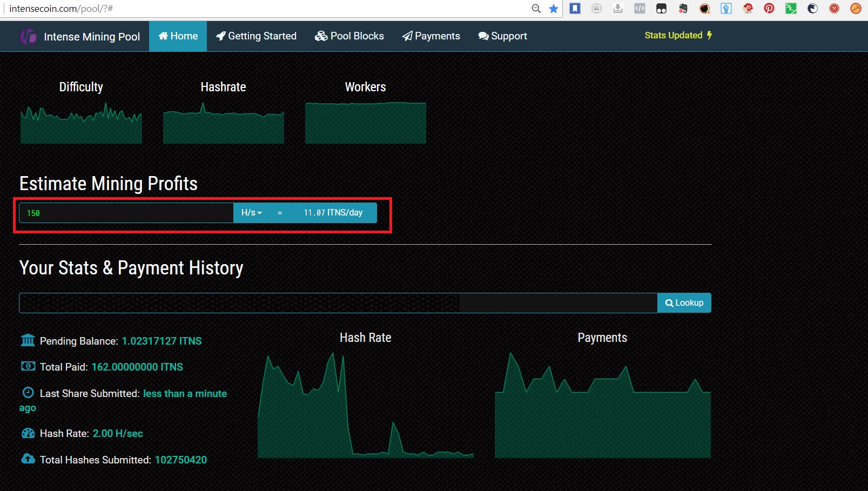Viewport: 868px width, 491px height.
Task: Switch to the Payments page
Action: 431,36
